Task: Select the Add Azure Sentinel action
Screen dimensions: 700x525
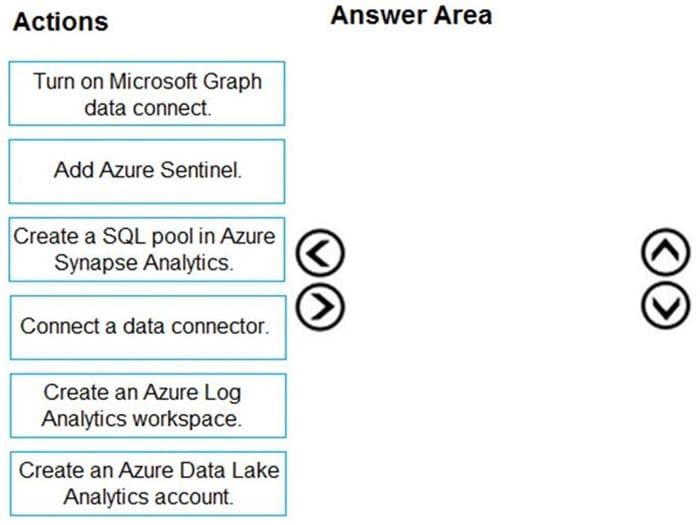Action: pos(147,171)
